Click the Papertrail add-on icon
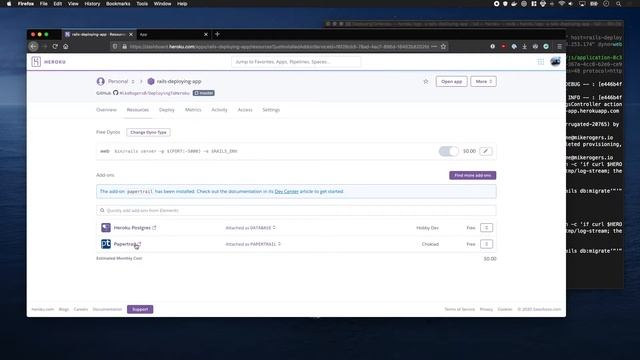This screenshot has height=360, width=640. [x=106, y=244]
